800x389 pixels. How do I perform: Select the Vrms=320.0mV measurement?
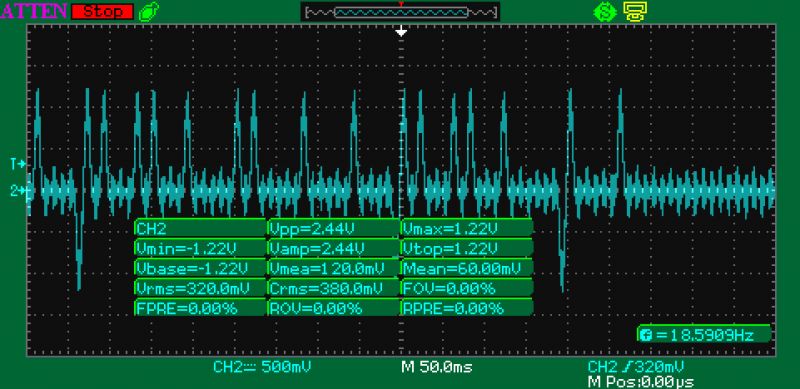(x=201, y=288)
